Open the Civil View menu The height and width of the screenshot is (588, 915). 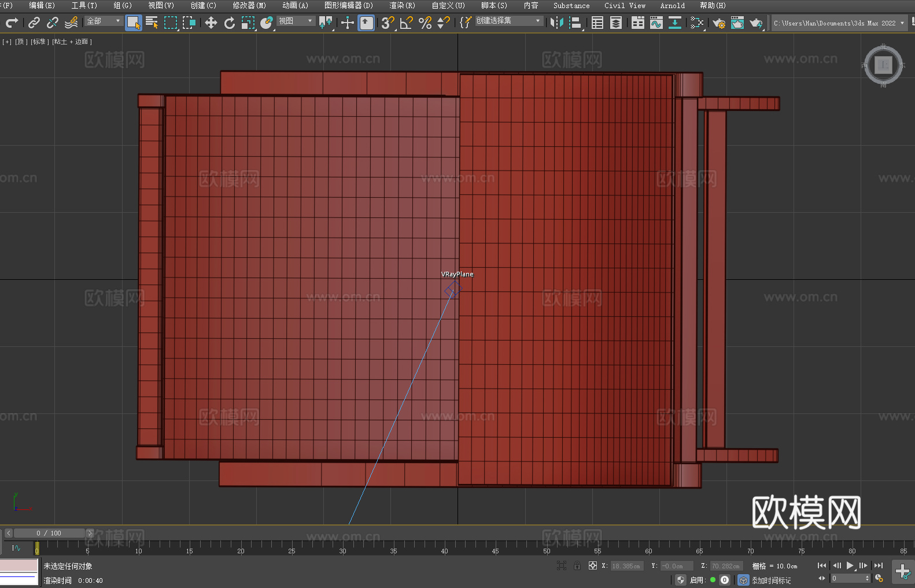click(x=625, y=5)
